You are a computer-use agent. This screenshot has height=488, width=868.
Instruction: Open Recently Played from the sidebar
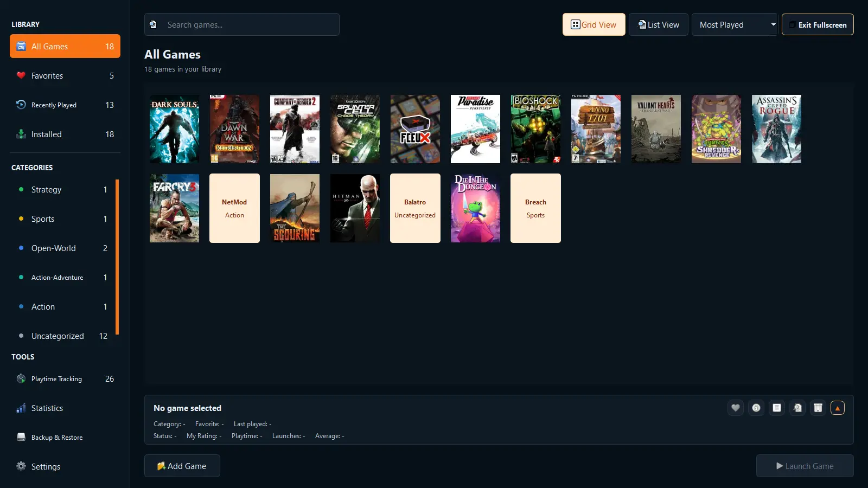point(65,105)
